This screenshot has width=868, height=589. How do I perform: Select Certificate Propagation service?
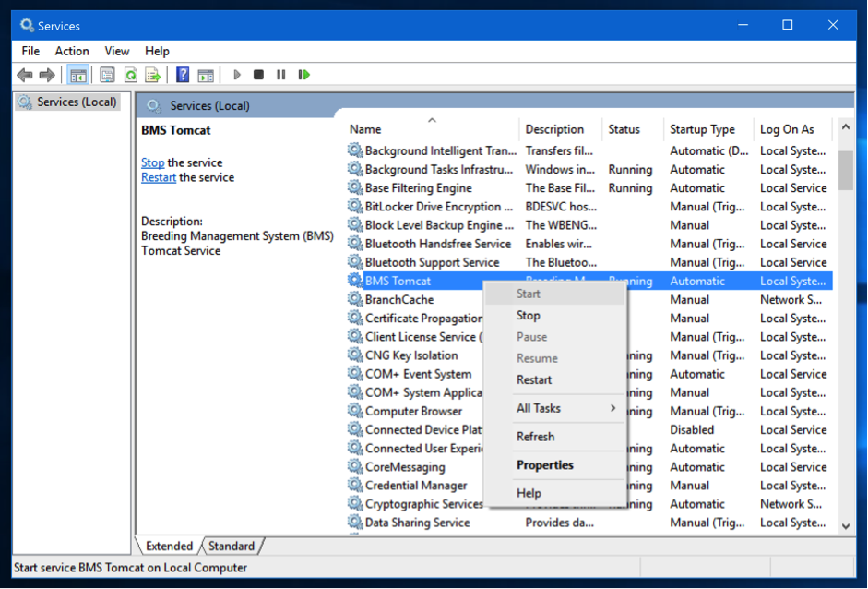pos(423,319)
